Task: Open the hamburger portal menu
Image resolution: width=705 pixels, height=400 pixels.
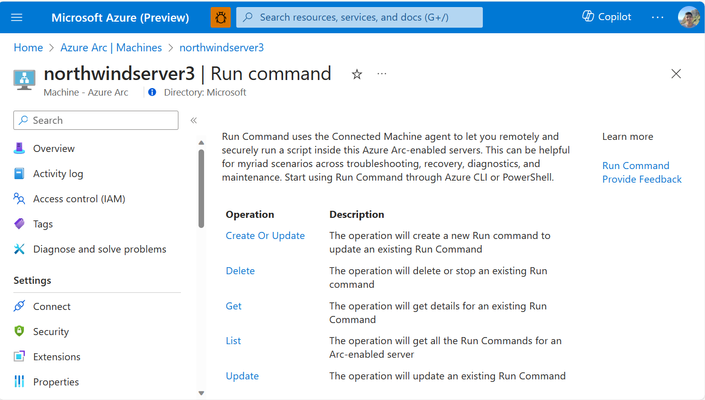Action: tap(17, 18)
